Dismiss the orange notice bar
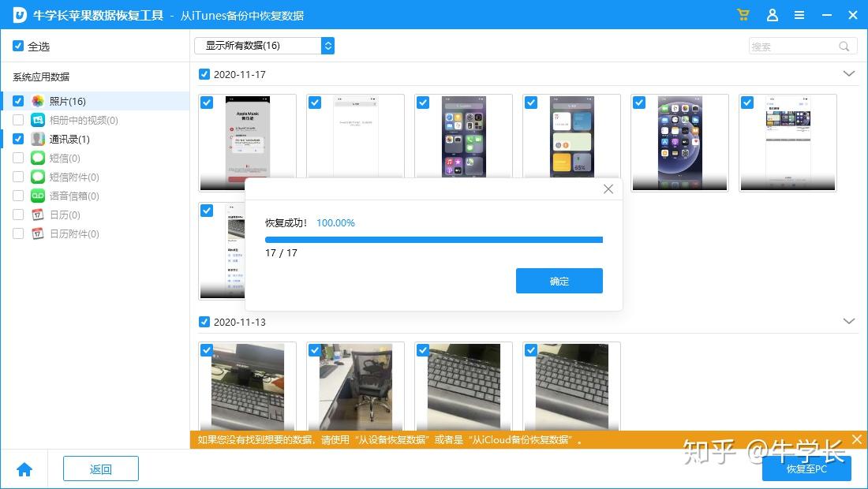The width and height of the screenshot is (868, 489). coord(857,439)
